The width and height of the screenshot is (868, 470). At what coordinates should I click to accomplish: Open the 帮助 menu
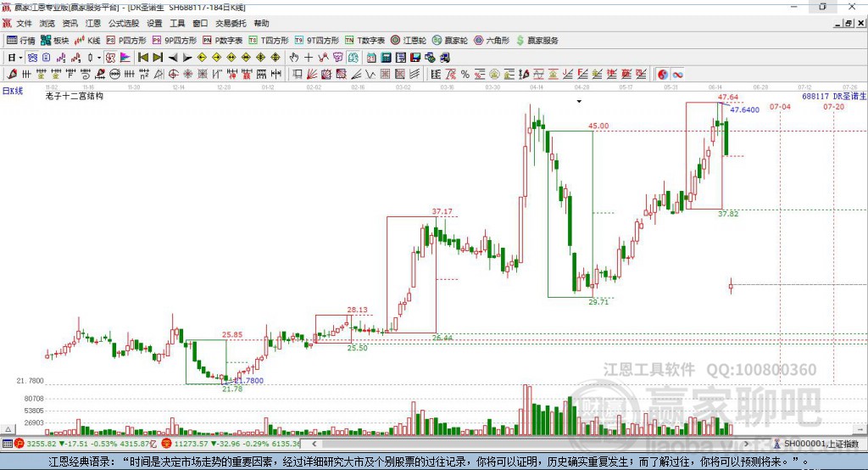pos(261,23)
